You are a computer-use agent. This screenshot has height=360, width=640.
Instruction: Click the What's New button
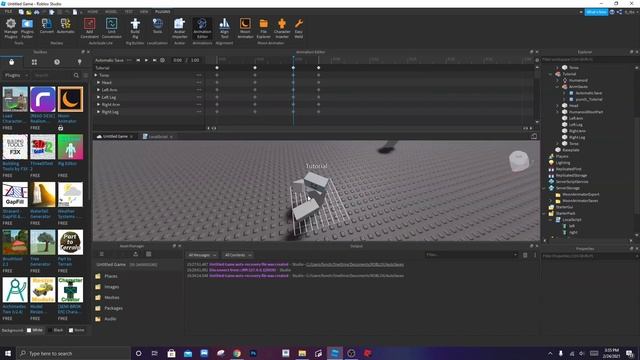pyautogui.click(x=596, y=12)
